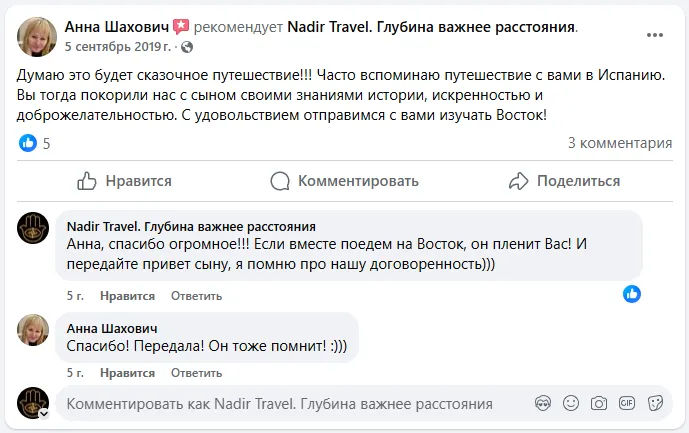Attach a photo using the camera icon
This screenshot has height=433, width=689.
(x=599, y=404)
